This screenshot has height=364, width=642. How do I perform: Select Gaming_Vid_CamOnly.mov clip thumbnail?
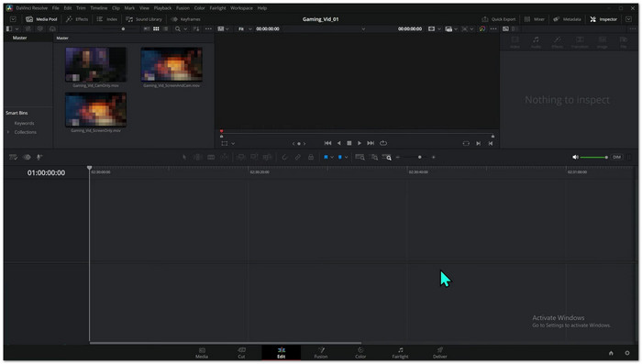tap(95, 64)
